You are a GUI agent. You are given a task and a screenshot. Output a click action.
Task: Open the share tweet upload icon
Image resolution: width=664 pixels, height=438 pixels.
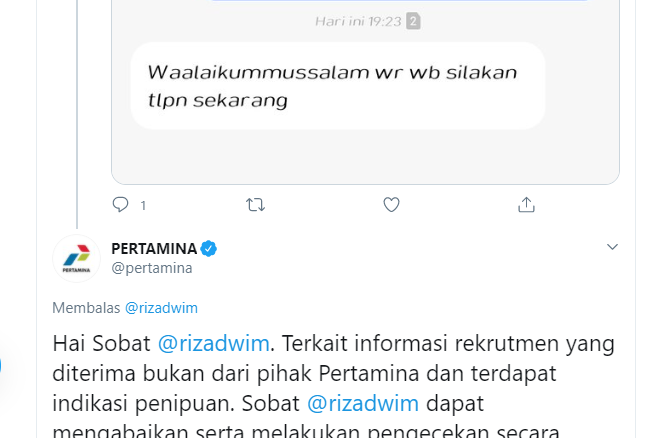pos(526,205)
